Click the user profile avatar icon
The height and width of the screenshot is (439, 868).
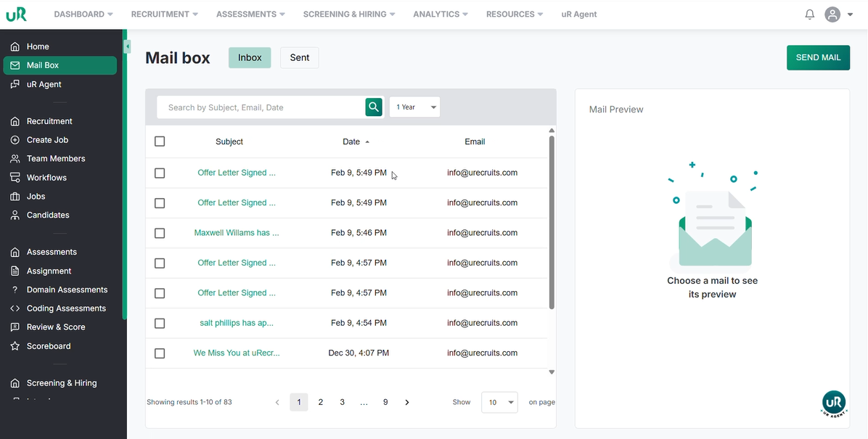point(832,15)
